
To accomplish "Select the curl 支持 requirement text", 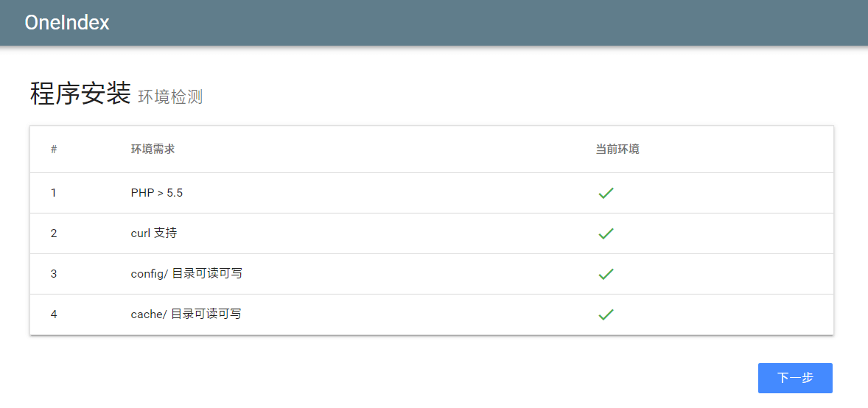I will [x=154, y=233].
